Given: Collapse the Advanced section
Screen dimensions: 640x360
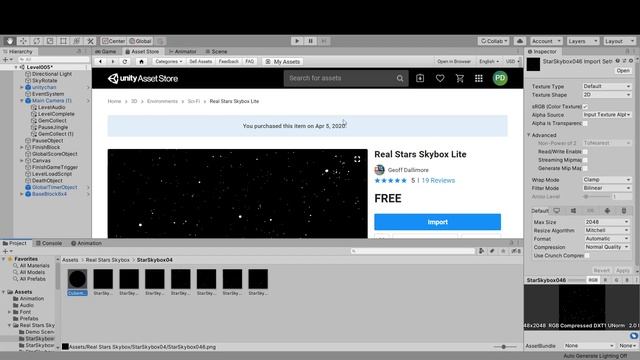Looking at the screenshot, I should 529,135.
